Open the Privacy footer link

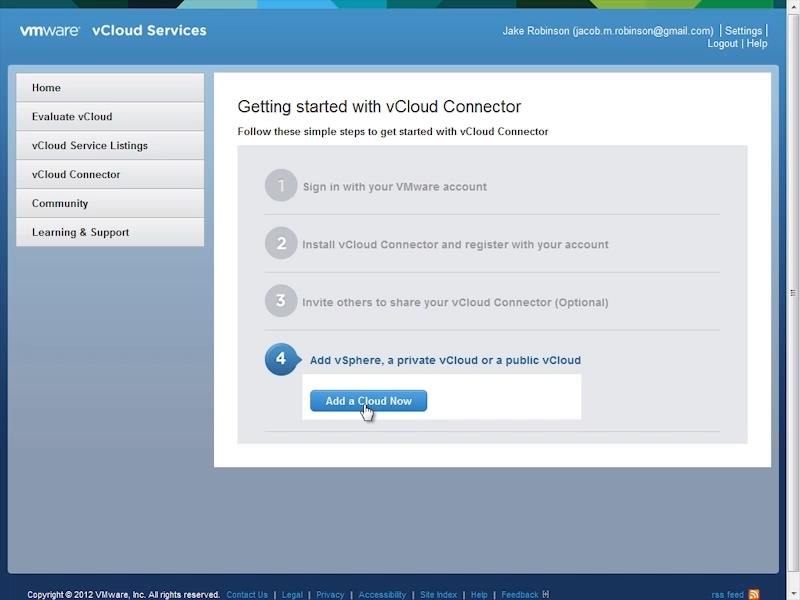(330, 595)
